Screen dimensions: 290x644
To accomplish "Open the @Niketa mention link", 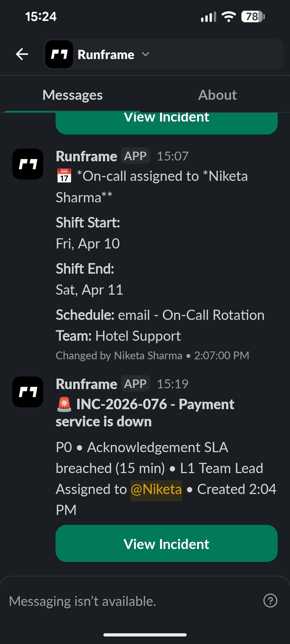I will pyautogui.click(x=156, y=489).
